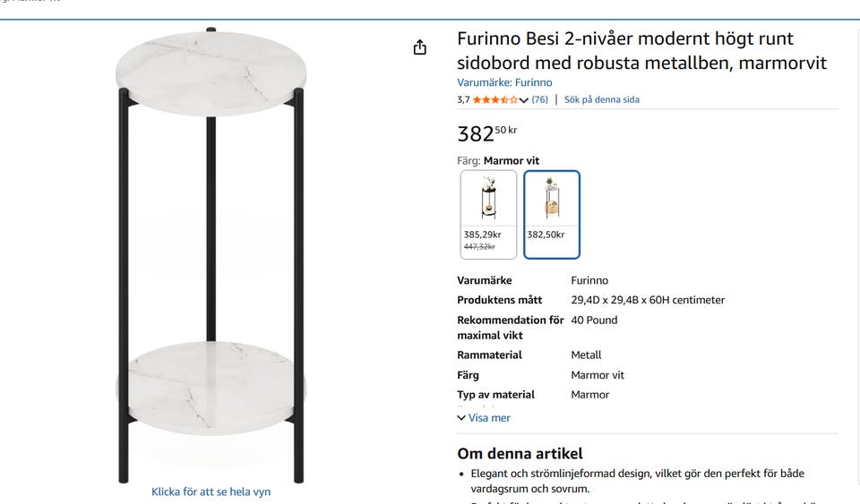The height and width of the screenshot is (504, 860).
Task: Click the 'Produktens mått' specification label
Action: (499, 300)
